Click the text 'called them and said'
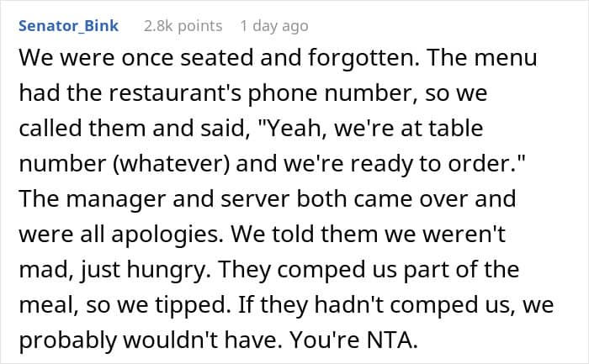589x364 pixels. pyautogui.click(x=135, y=128)
